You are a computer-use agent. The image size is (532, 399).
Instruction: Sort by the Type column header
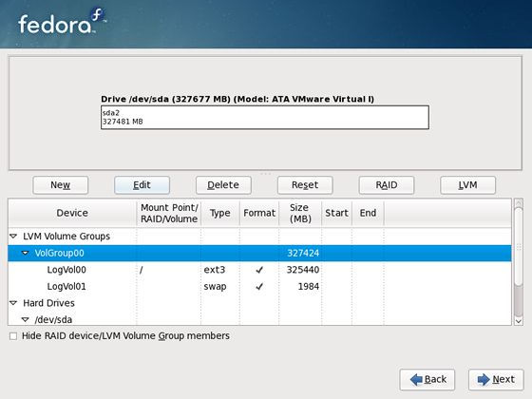coord(220,213)
